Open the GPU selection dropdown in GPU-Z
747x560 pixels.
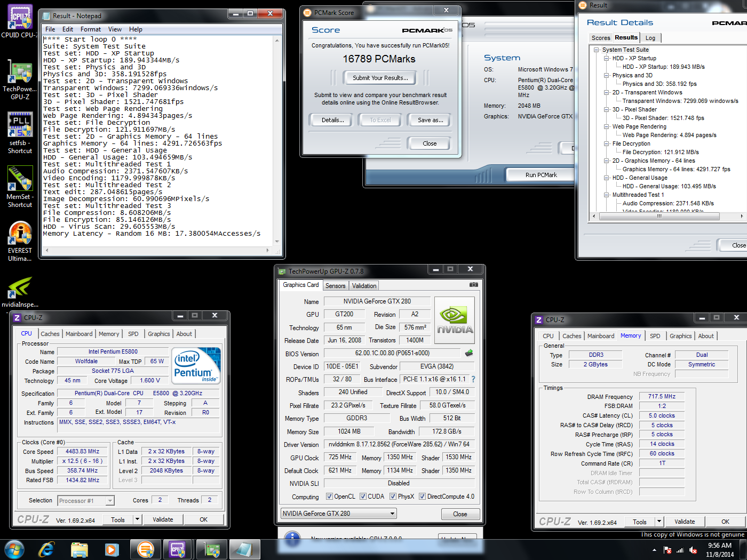coord(339,514)
